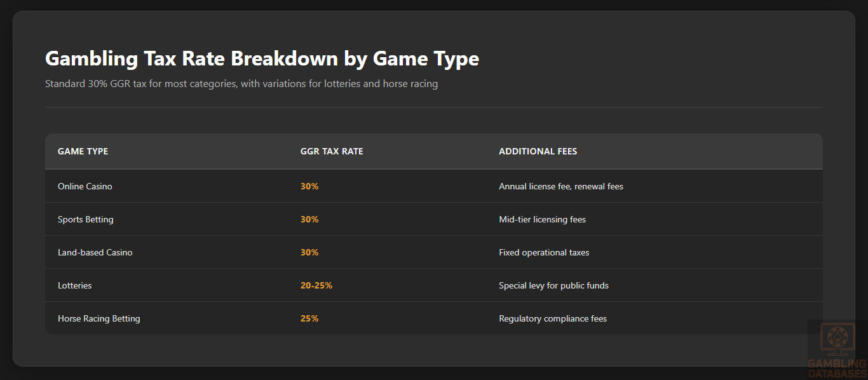Select the Online Casino row label
Screen dimensions: 868x380
click(x=85, y=186)
